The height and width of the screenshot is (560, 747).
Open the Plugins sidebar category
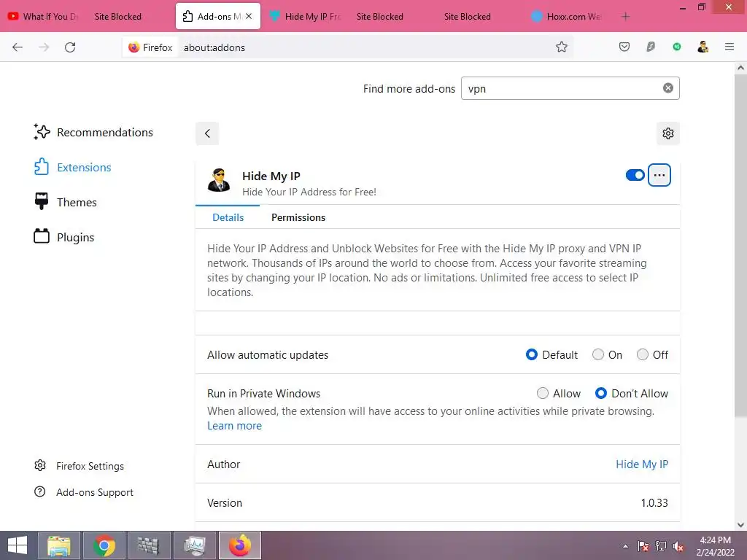64,237
